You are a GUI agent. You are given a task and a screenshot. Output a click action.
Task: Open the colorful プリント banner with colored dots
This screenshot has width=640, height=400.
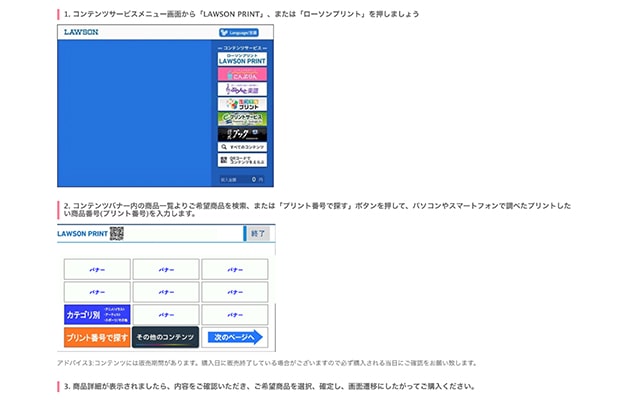[x=242, y=104]
